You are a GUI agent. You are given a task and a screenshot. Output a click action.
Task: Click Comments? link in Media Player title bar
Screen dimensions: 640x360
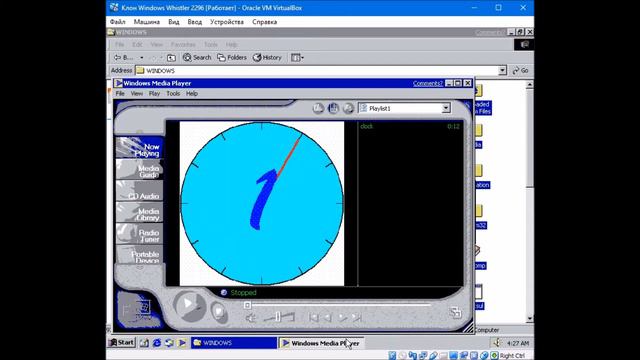[427, 83]
